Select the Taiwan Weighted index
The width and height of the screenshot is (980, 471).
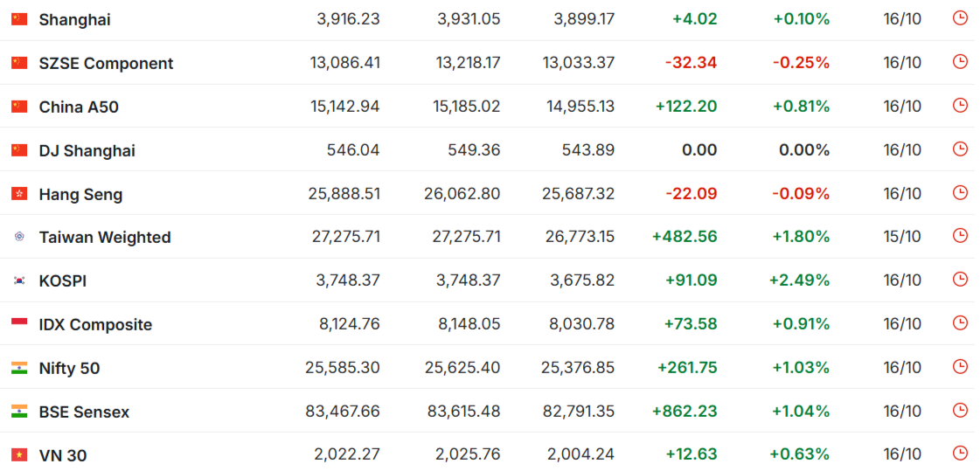[x=105, y=237]
